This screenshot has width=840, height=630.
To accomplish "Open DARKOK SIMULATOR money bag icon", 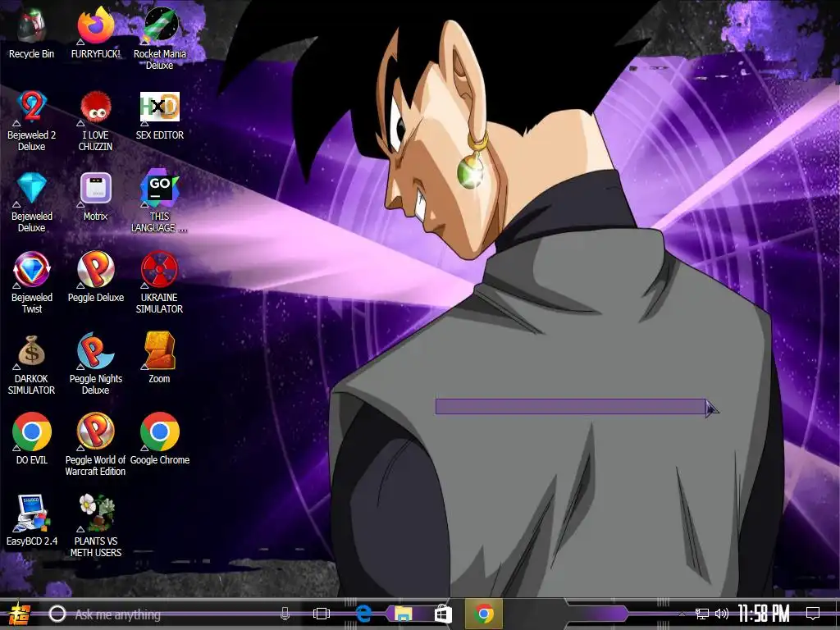I will (32, 351).
